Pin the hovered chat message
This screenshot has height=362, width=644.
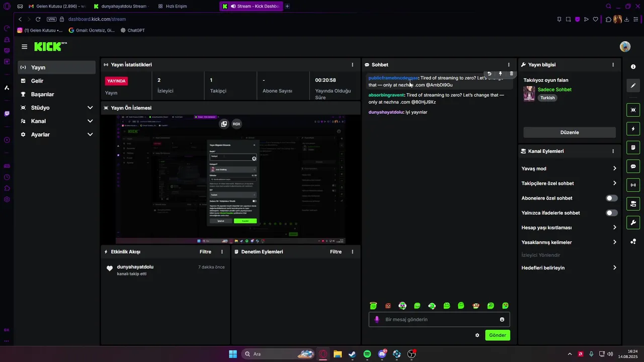500,74
